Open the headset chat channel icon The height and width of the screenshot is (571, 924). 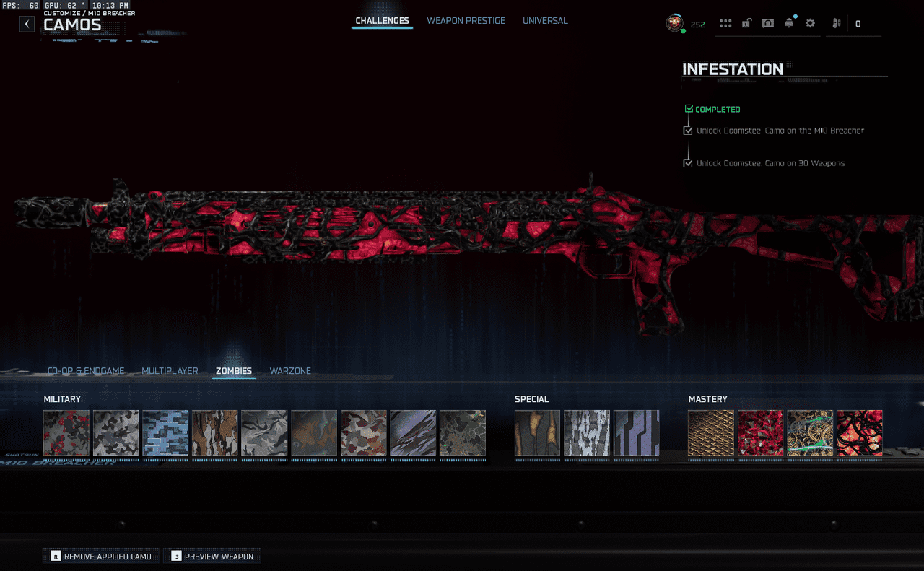pos(768,24)
